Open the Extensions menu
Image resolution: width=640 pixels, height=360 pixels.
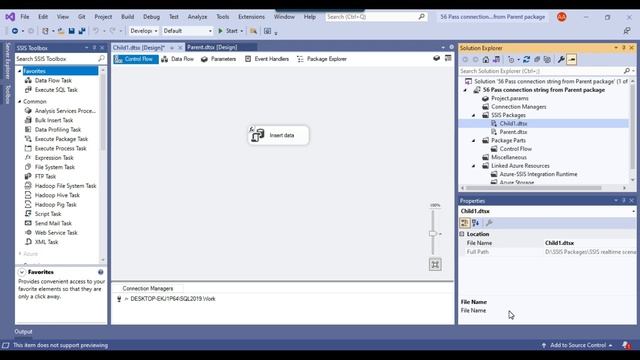tap(251, 17)
